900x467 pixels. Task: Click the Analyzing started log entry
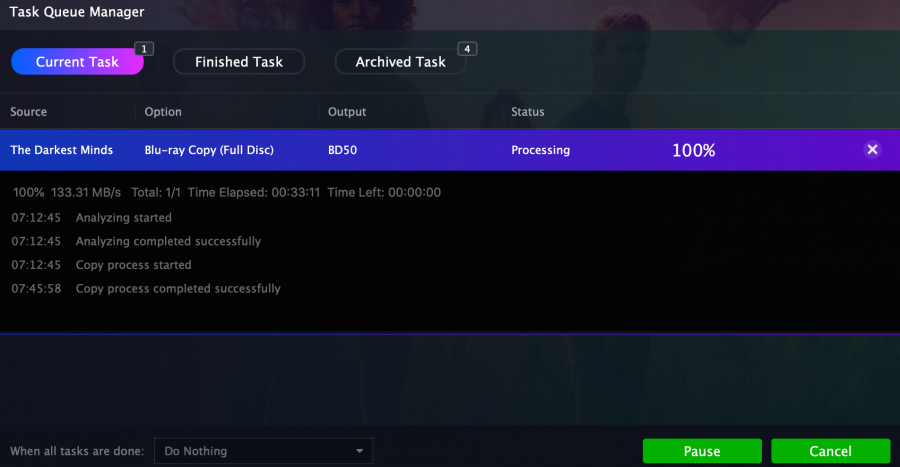(x=124, y=217)
